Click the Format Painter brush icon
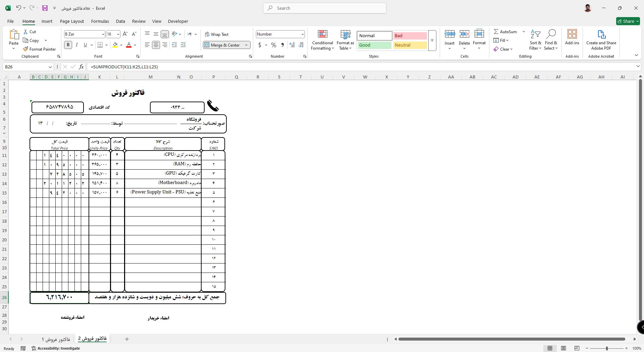Screen dimensions: 644x352 point(25,49)
